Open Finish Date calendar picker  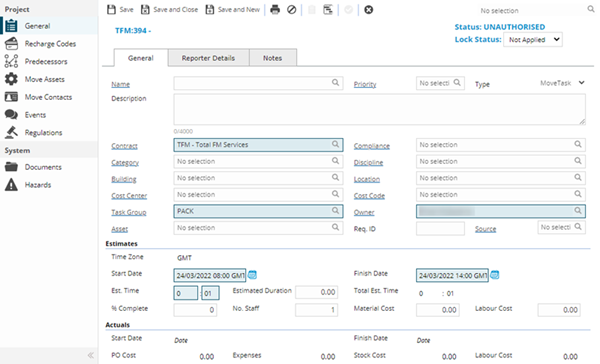point(495,275)
